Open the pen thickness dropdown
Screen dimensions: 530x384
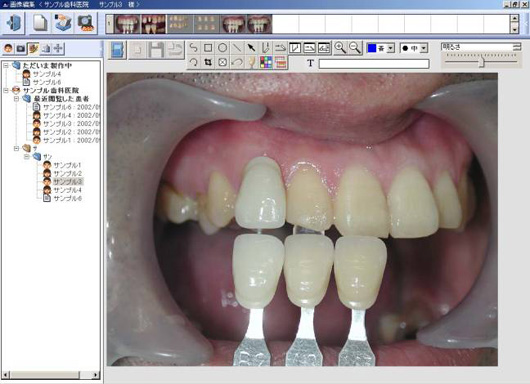click(x=424, y=48)
